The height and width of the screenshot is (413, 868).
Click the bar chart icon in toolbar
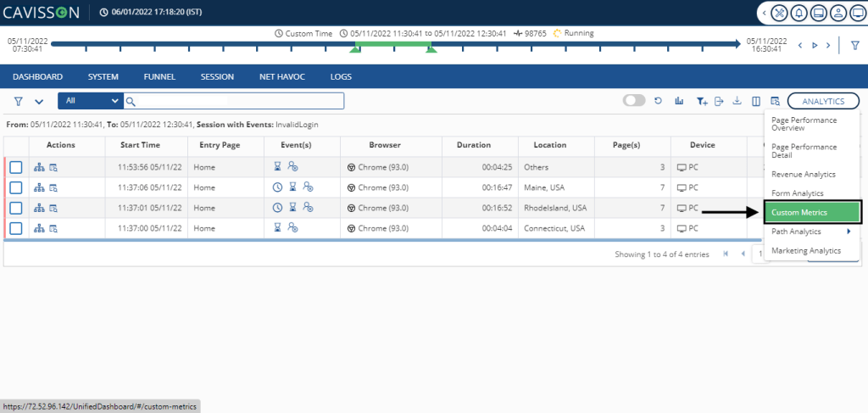click(679, 101)
